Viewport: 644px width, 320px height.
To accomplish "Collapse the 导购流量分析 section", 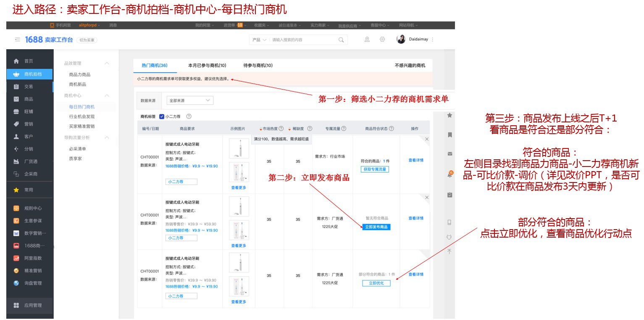I will [x=107, y=138].
